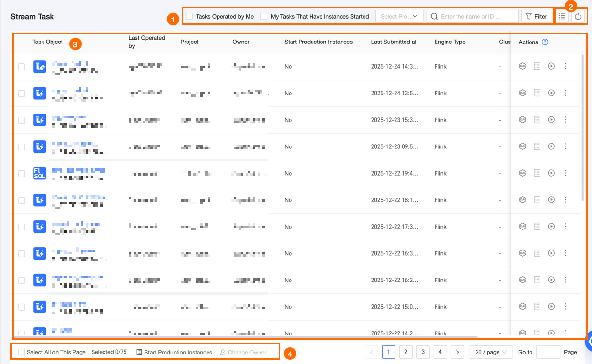Click the Last Submitted at column header
The width and height of the screenshot is (592, 364).
coord(394,42)
